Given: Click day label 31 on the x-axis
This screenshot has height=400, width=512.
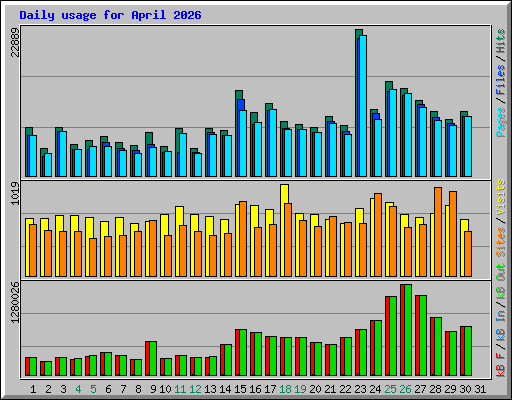Looking at the screenshot, I should (x=480, y=389).
